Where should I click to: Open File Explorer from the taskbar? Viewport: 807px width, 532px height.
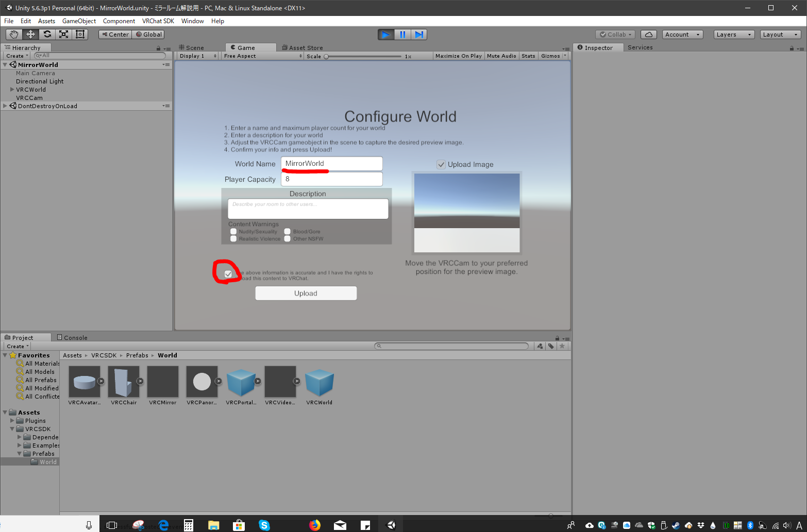tap(214, 525)
